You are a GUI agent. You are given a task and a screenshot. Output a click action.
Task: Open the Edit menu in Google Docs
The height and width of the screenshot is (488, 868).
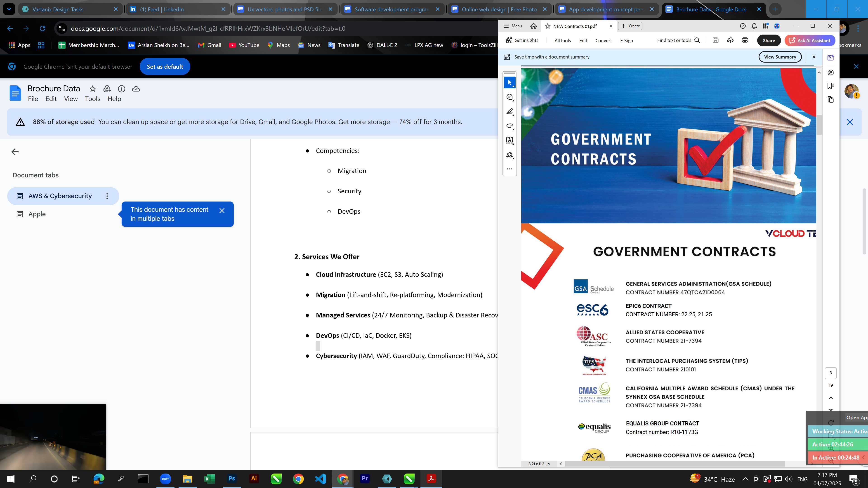coord(51,99)
